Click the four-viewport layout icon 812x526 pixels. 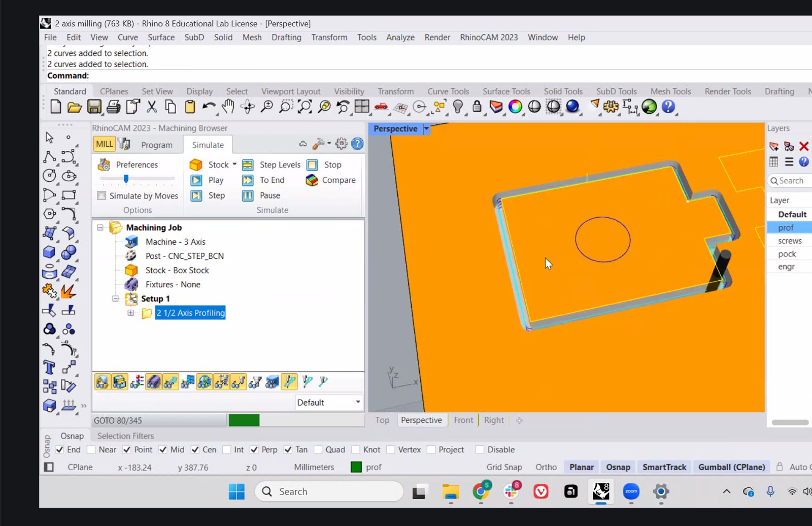click(x=362, y=107)
